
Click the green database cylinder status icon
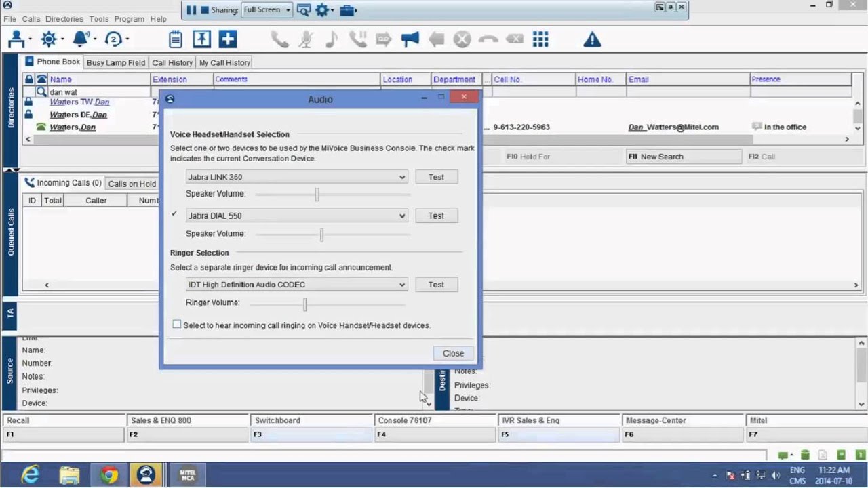pyautogui.click(x=806, y=455)
